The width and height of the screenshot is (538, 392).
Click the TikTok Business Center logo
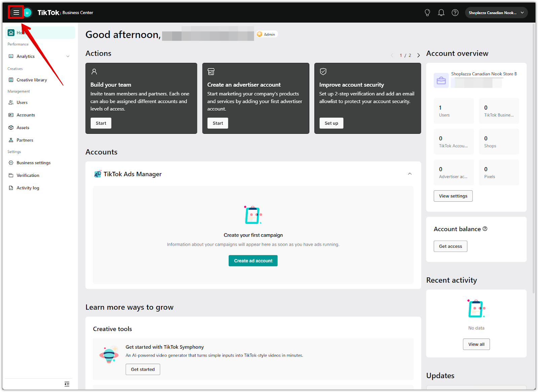click(65, 13)
